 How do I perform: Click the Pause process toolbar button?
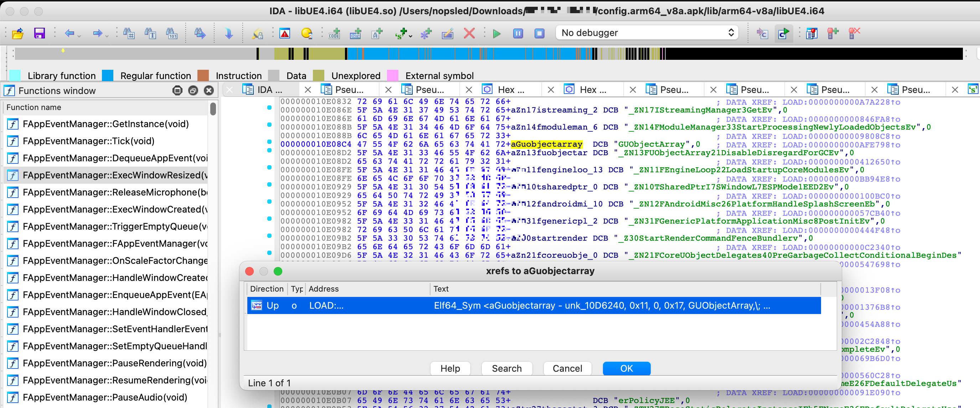[518, 33]
